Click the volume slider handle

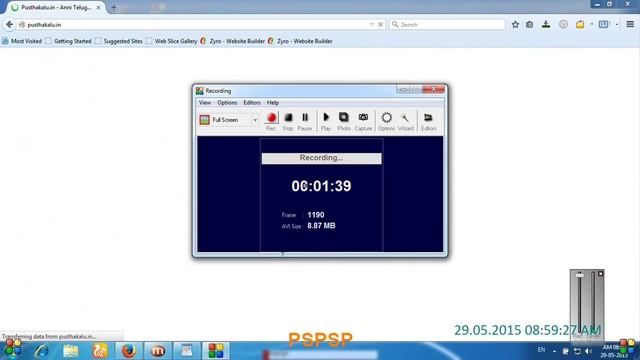click(x=580, y=276)
